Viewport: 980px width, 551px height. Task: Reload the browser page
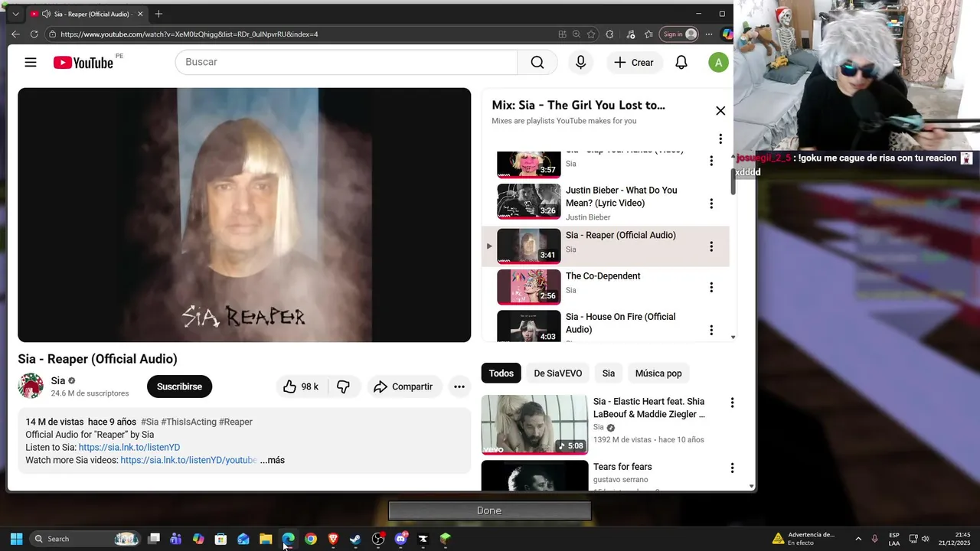(34, 34)
